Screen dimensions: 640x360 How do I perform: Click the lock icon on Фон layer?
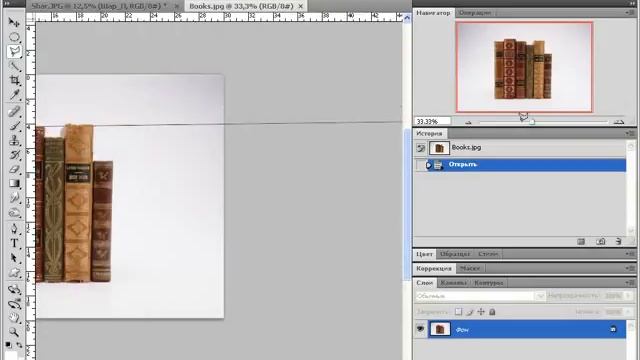point(613,329)
